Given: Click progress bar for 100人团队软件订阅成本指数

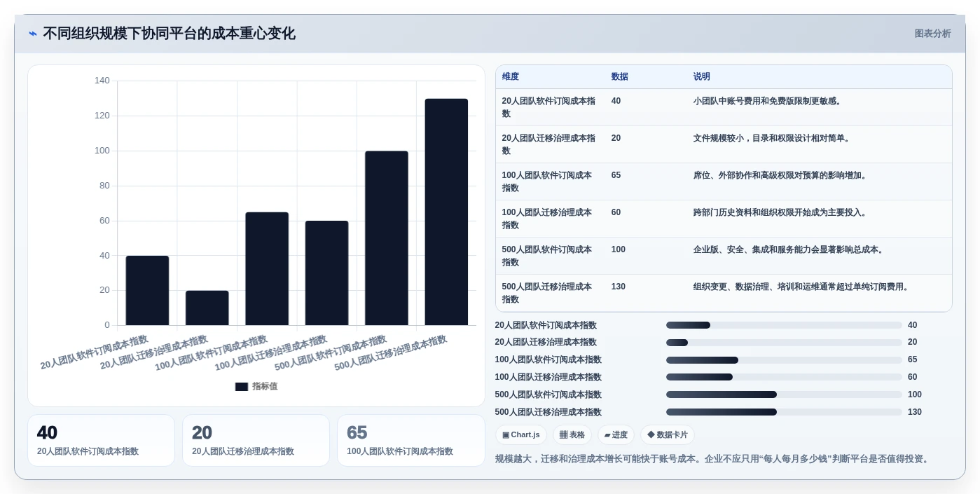Looking at the screenshot, I should pos(784,360).
